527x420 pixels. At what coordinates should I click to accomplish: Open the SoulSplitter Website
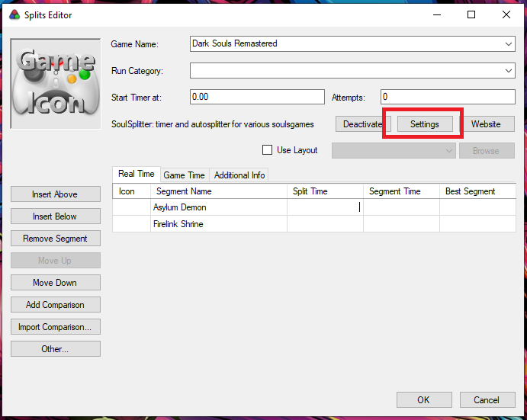tap(486, 123)
